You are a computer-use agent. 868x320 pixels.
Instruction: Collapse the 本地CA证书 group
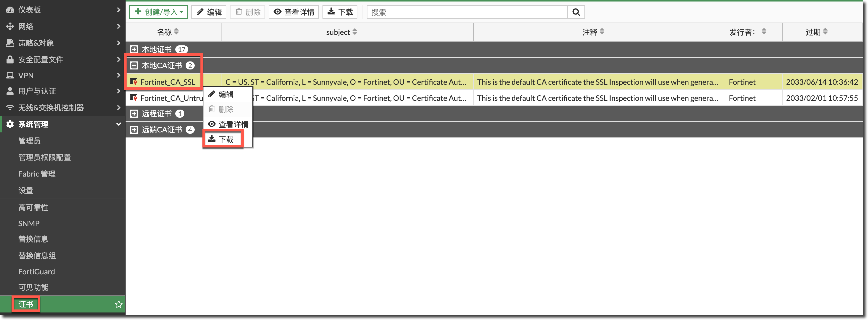click(x=134, y=65)
